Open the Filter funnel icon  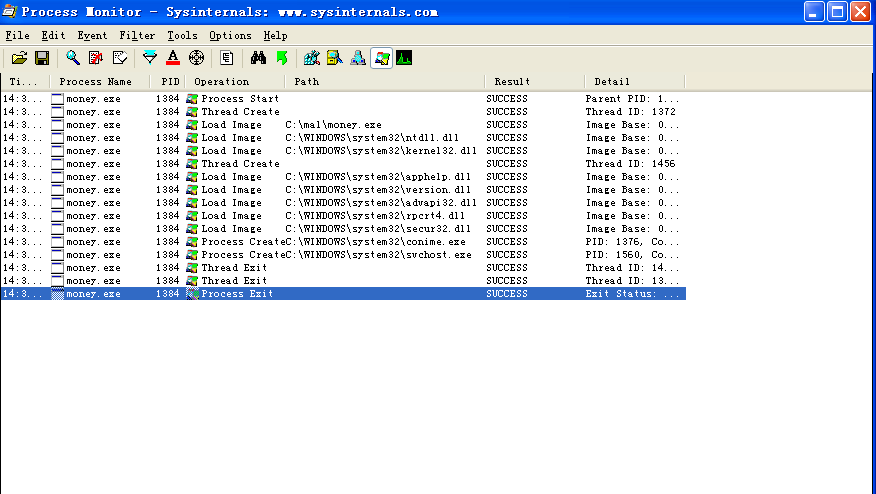pyautogui.click(x=150, y=58)
